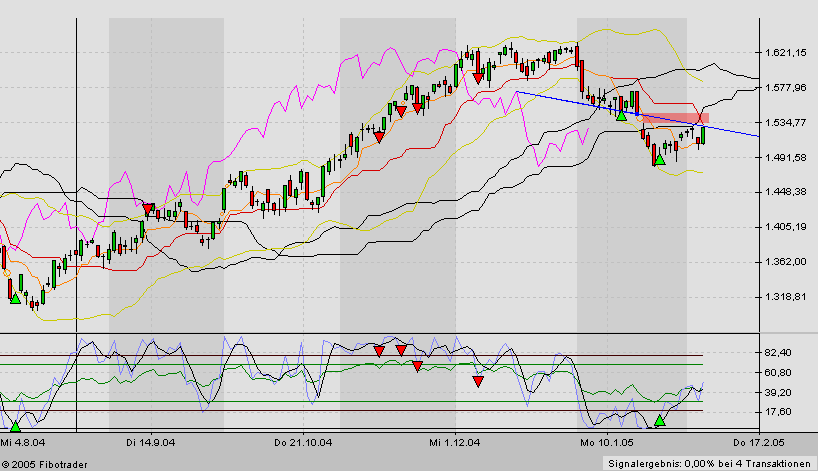This screenshot has width=818, height=471.
Task: Click the Do 17.2.05 date label
Action: click(757, 441)
